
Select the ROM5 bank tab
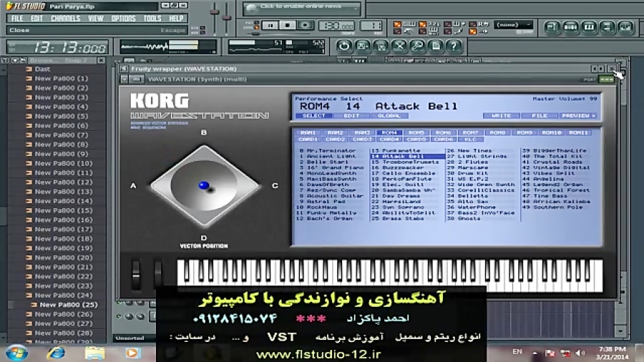coord(416,132)
